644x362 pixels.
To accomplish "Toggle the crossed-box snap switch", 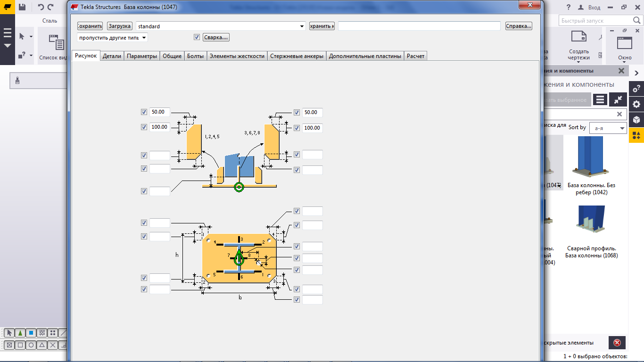I will (9, 345).
